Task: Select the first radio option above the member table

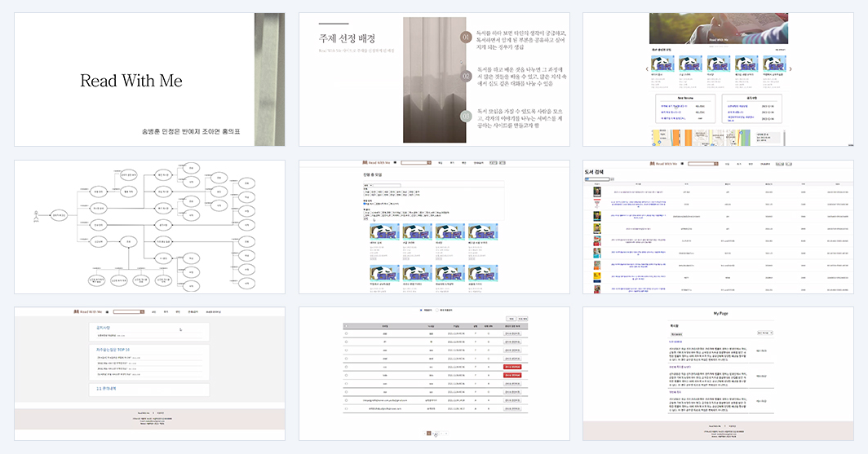Action: 421,311
